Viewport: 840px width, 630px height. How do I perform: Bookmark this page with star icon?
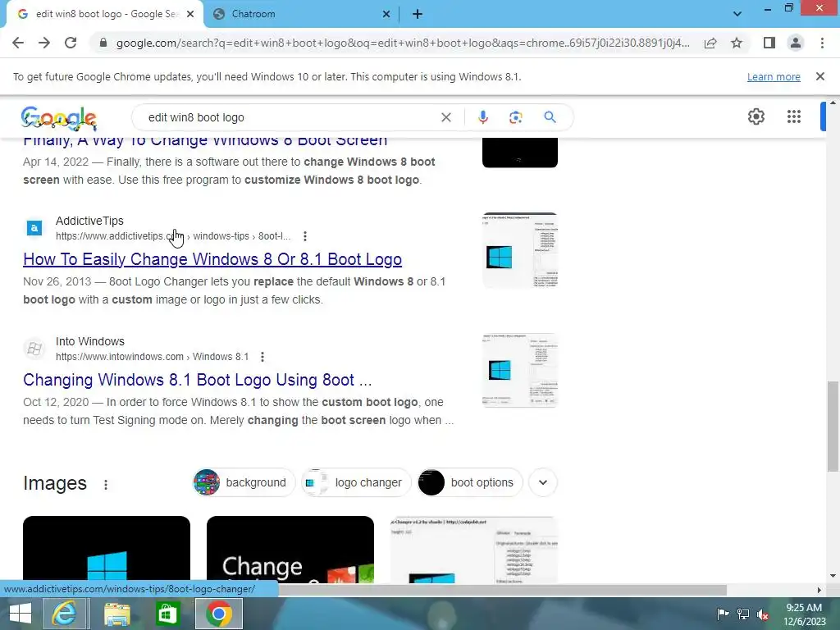(x=737, y=43)
